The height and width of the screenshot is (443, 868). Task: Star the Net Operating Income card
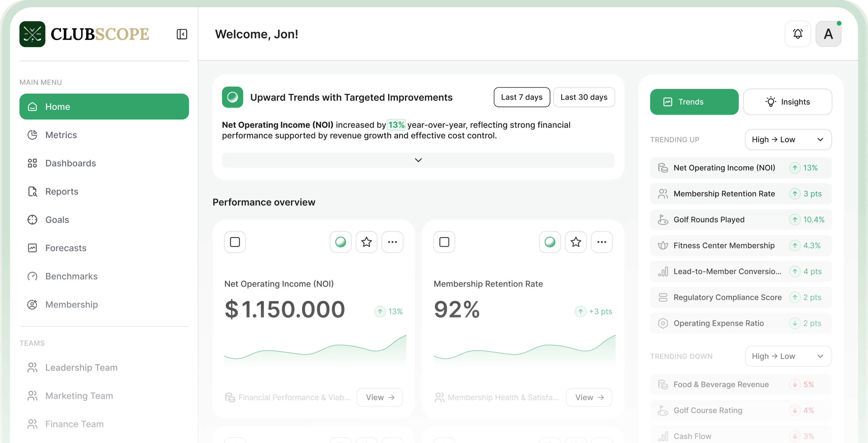tap(366, 242)
